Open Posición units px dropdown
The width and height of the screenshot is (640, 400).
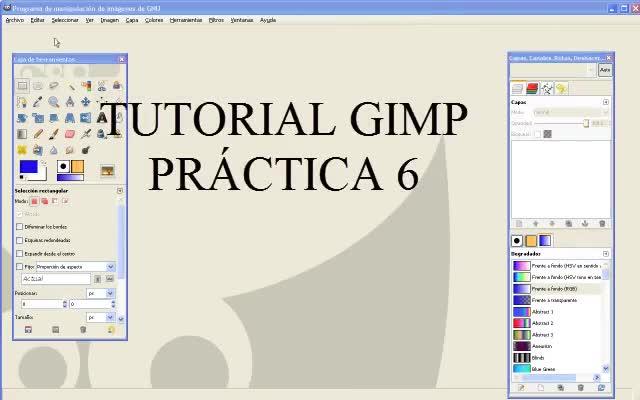point(100,293)
